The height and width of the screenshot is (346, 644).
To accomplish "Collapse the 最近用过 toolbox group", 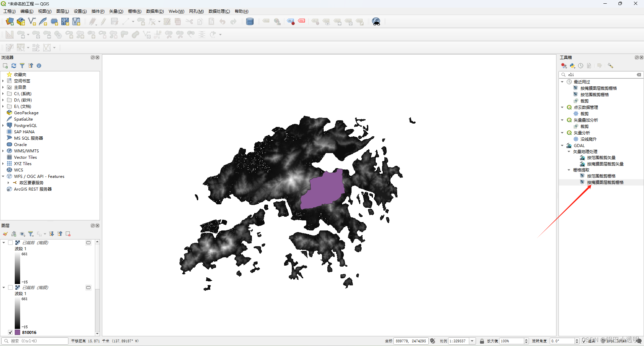I will (562, 82).
